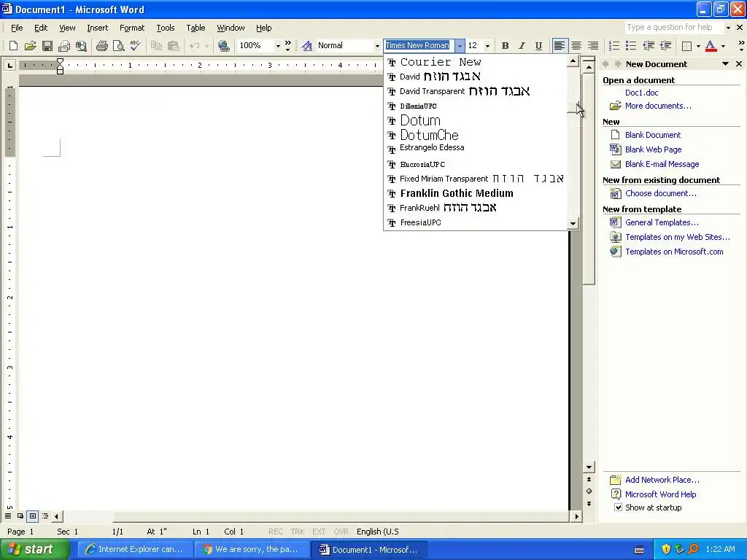Viewport: 747px width, 560px height.
Task: Apply bulleted list formatting
Action: (x=631, y=46)
